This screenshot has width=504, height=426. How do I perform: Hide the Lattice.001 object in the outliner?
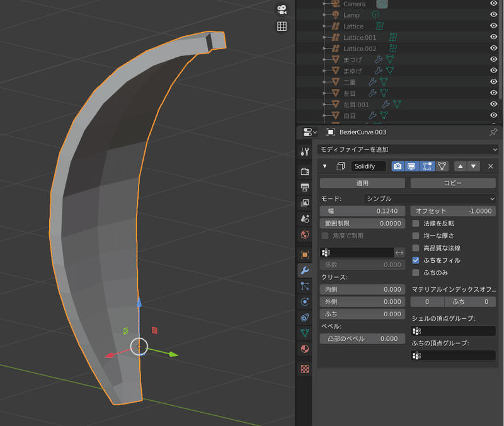tap(493, 37)
